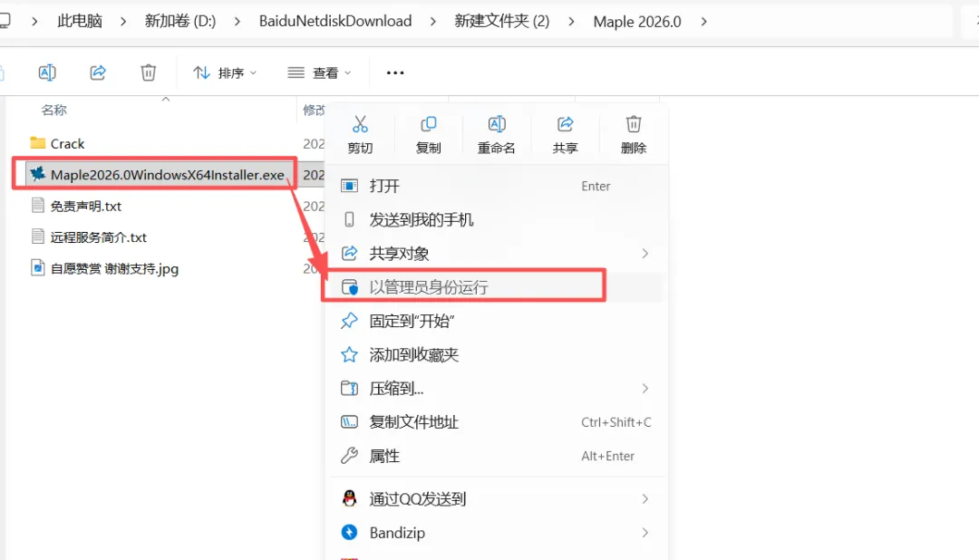Expand the 通过QQ发送到 submenu arrow
This screenshot has width=979, height=560.
point(645,498)
